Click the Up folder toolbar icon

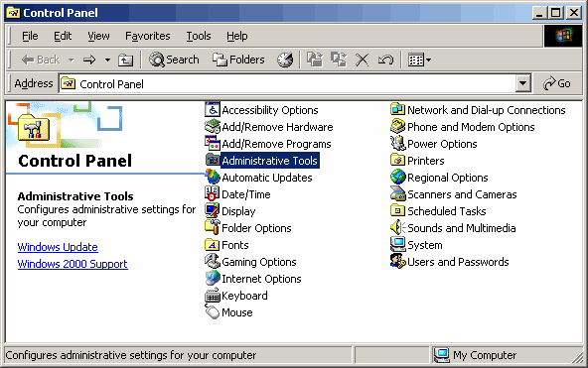[x=125, y=60]
